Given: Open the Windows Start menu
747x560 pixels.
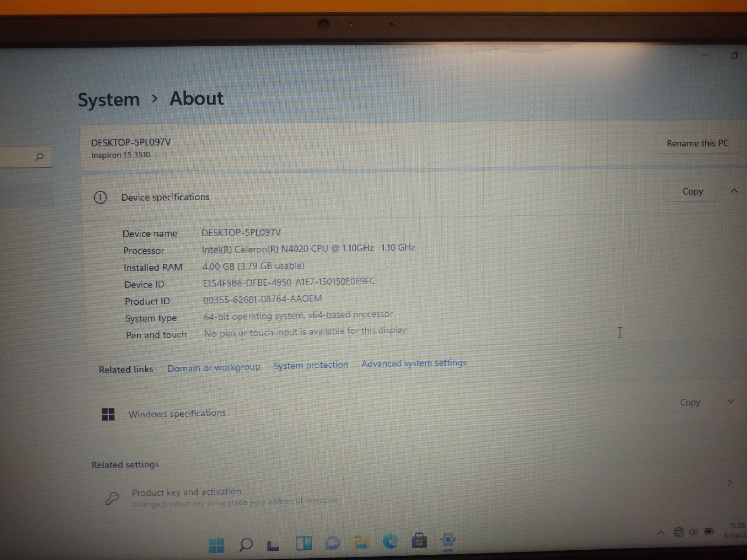Looking at the screenshot, I should point(216,545).
